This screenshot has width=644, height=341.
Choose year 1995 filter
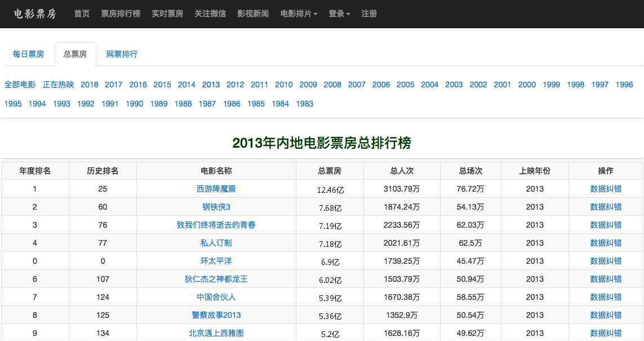coord(13,104)
